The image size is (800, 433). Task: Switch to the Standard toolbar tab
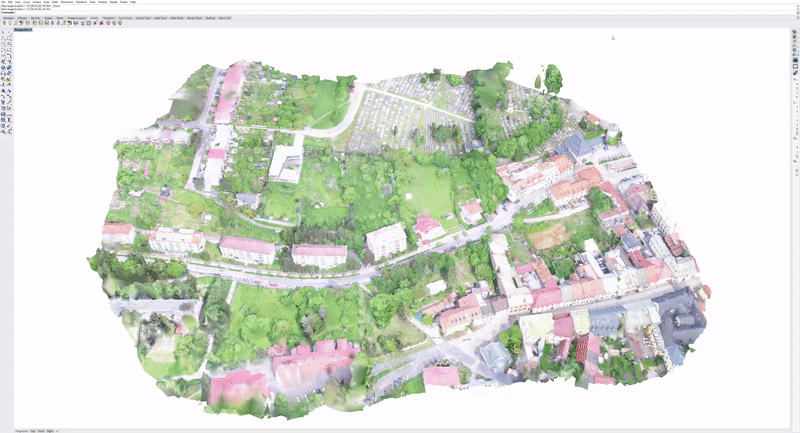(8, 17)
